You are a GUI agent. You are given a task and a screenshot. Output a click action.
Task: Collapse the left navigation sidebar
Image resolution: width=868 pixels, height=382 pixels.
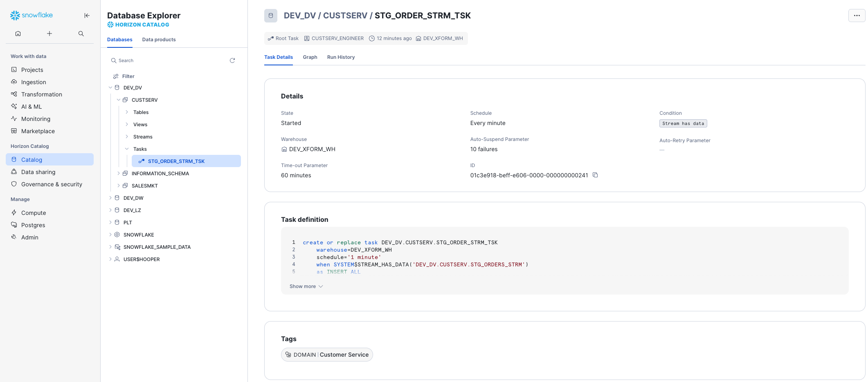click(87, 16)
